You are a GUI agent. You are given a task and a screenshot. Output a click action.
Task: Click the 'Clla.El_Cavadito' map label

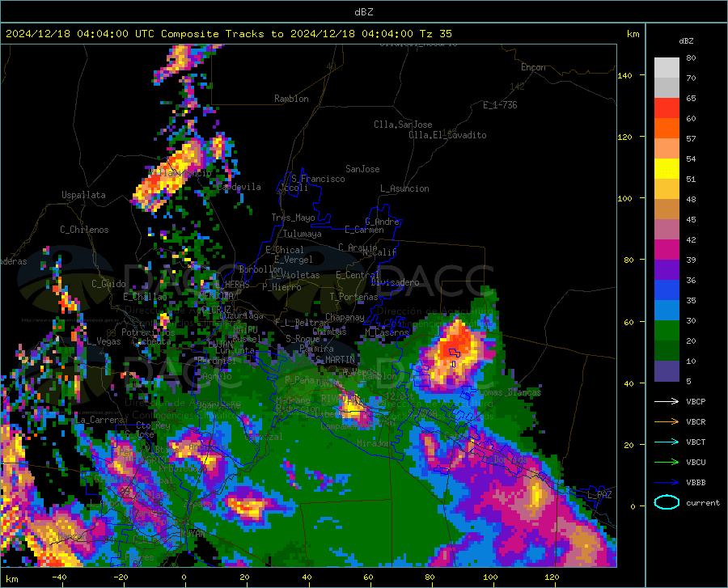(x=447, y=135)
